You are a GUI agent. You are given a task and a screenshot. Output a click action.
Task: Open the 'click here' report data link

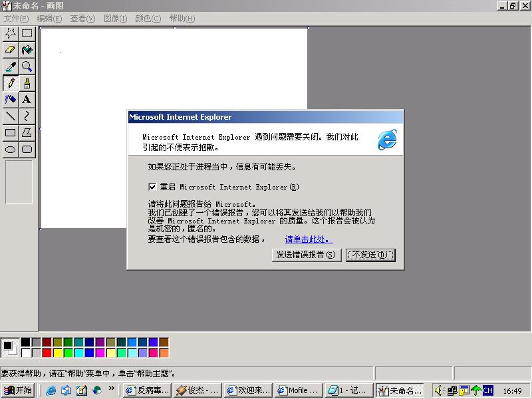coord(309,239)
